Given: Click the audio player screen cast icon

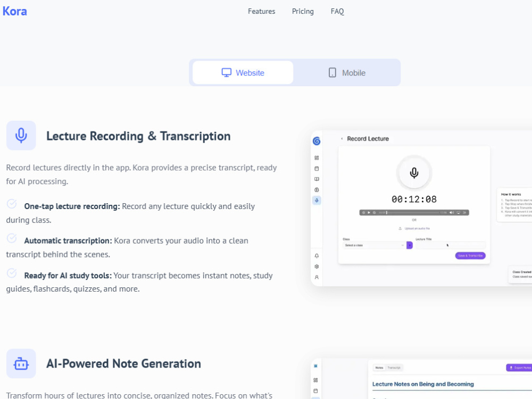Looking at the screenshot, I should (x=459, y=213).
